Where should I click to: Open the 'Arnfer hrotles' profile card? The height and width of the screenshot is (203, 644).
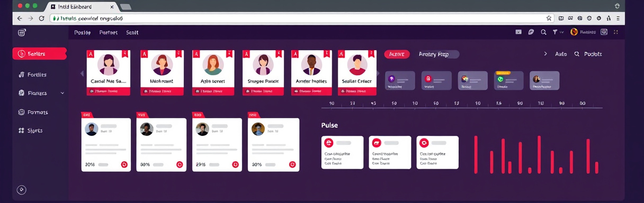(311, 73)
